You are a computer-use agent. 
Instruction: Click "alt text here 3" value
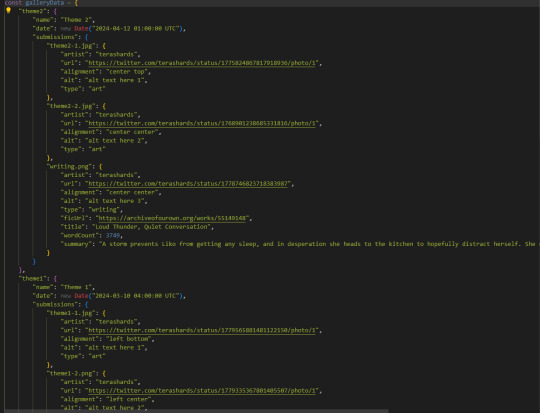[x=115, y=201]
